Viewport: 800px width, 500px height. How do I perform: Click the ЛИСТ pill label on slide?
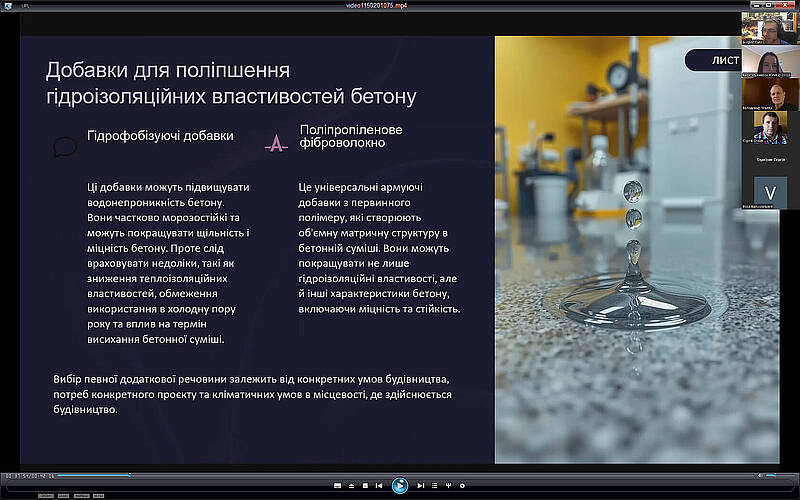coord(713,60)
